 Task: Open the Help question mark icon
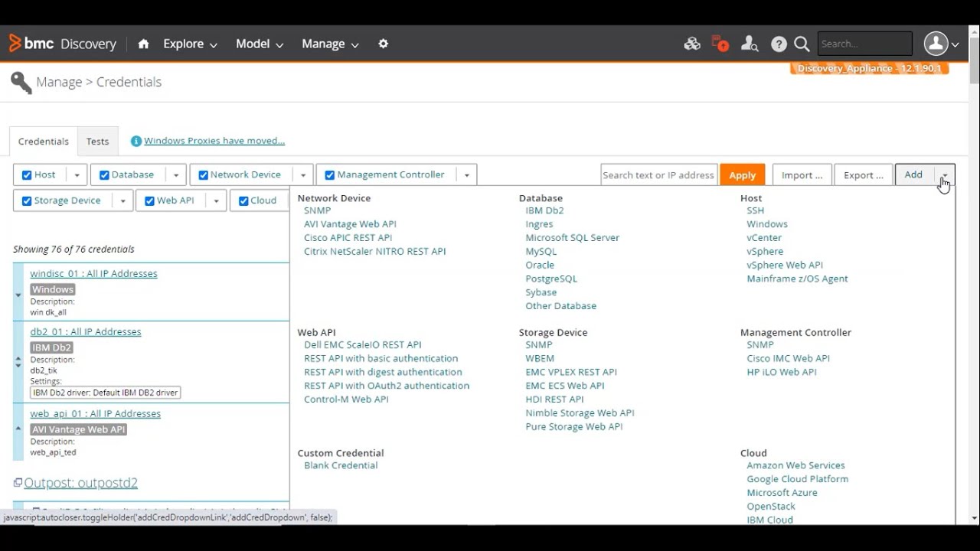(x=779, y=44)
